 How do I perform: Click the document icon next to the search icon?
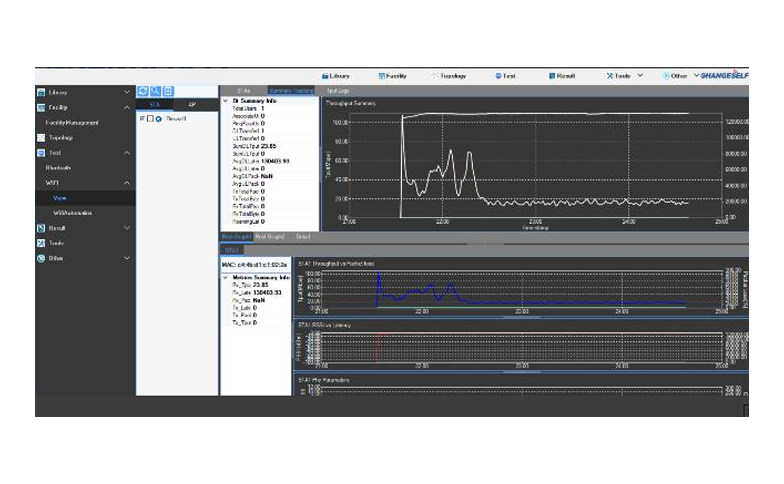point(168,91)
